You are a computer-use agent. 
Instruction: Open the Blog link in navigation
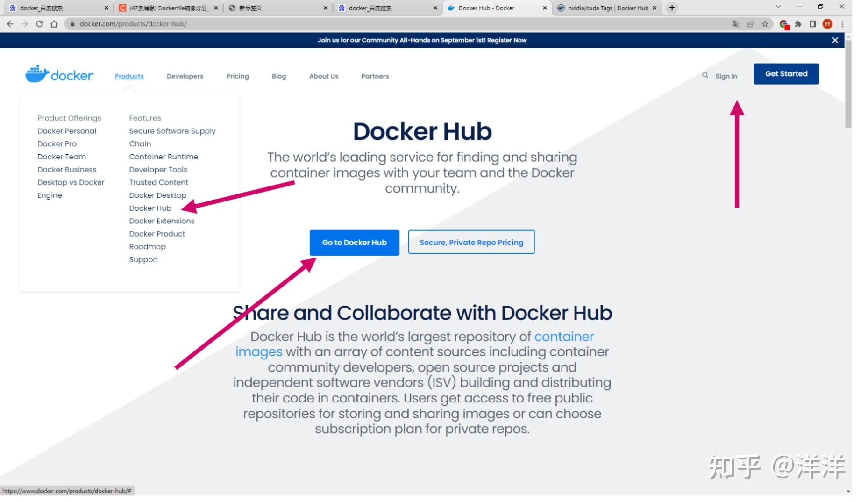[x=279, y=76]
